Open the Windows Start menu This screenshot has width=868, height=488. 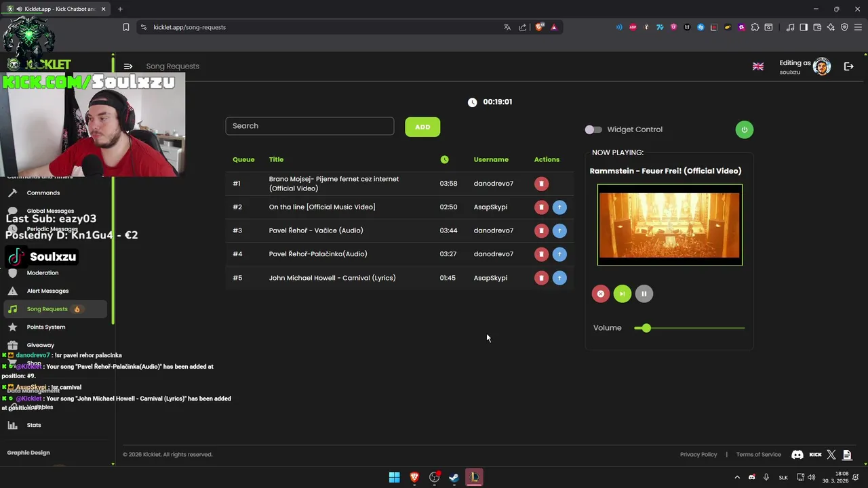(x=394, y=477)
